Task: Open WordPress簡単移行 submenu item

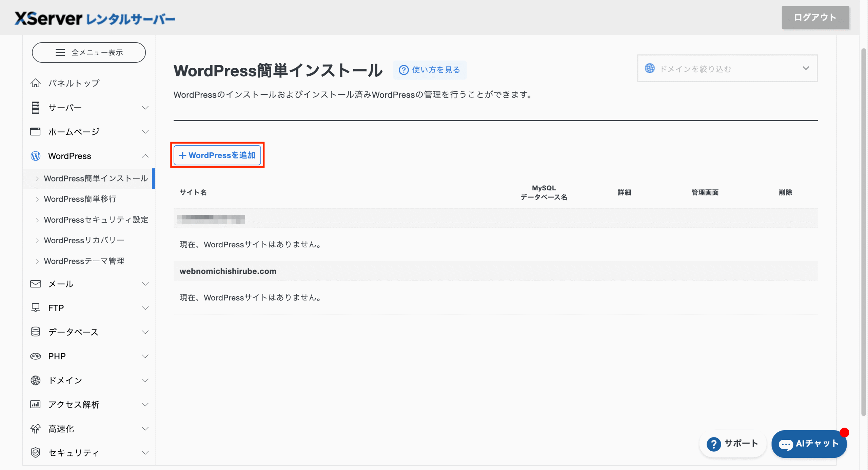Action: (89, 199)
